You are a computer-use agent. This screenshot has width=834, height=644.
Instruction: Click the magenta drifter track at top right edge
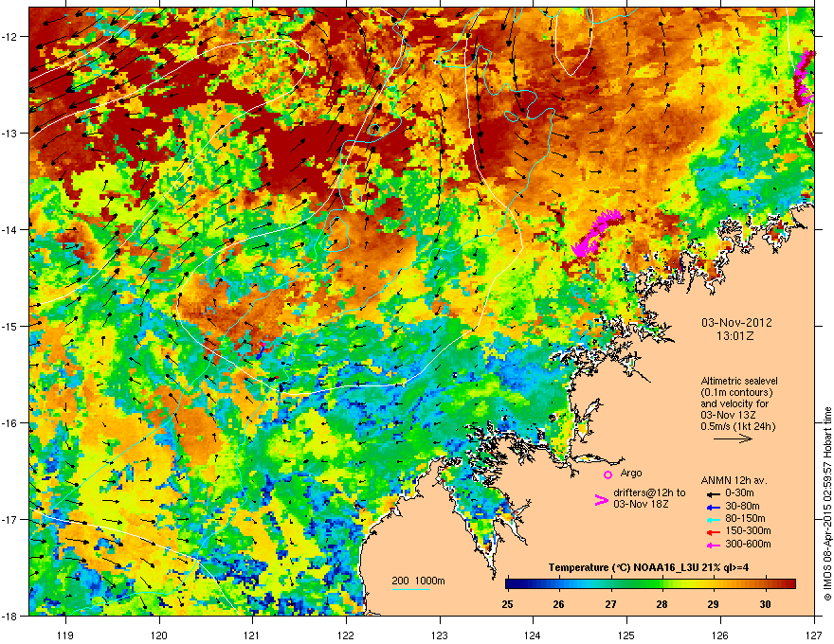804,78
